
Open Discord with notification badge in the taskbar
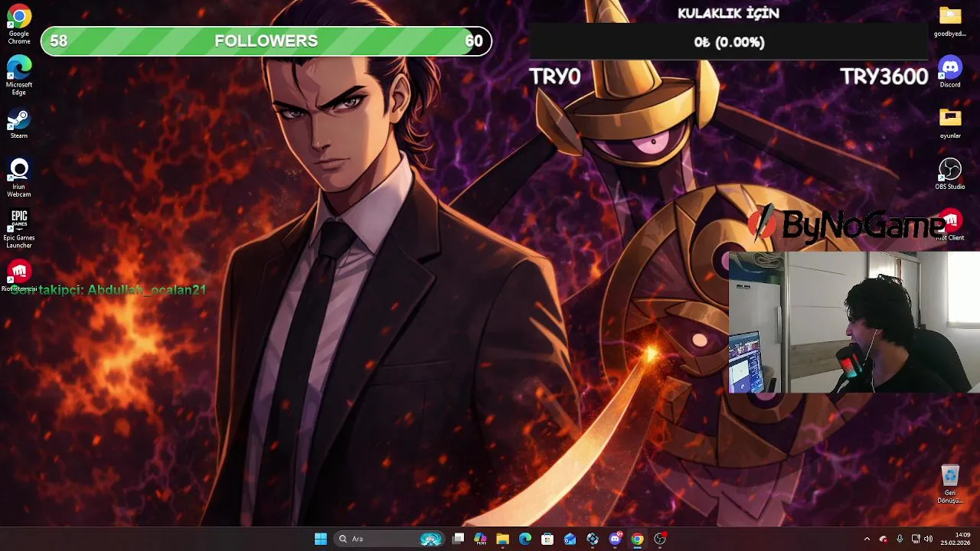pos(615,539)
